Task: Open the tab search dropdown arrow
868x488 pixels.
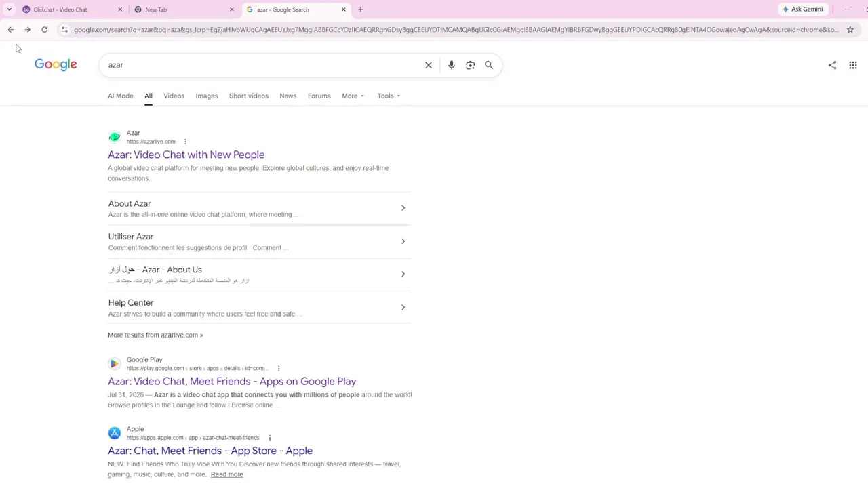Action: point(9,9)
